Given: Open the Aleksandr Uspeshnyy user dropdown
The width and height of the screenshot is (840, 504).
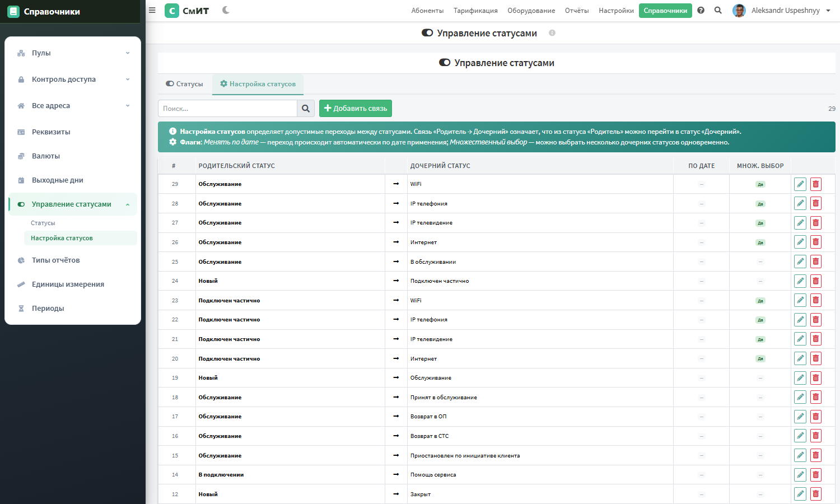Looking at the screenshot, I should pos(782,11).
